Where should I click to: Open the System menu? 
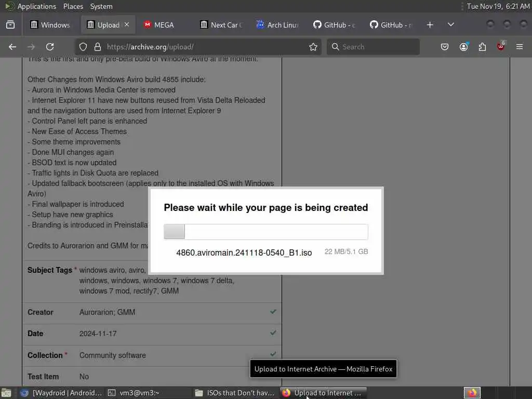(101, 6)
